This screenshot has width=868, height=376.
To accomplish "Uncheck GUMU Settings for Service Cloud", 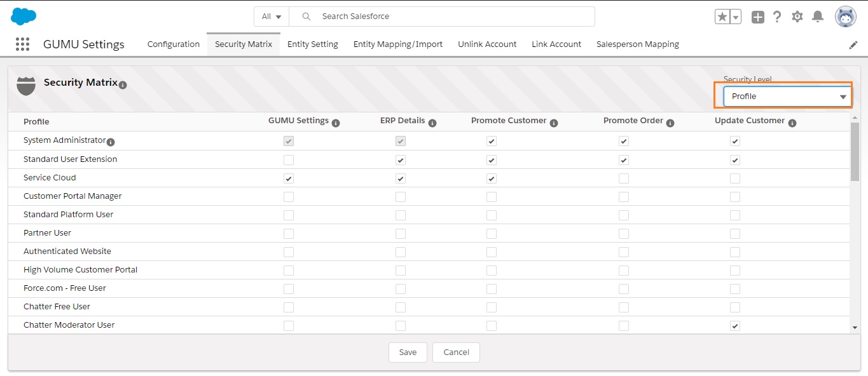I will pos(289,178).
